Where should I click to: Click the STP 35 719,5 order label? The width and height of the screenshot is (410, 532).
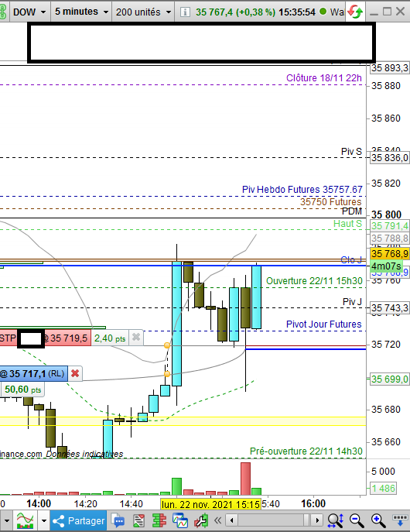tap(45, 338)
